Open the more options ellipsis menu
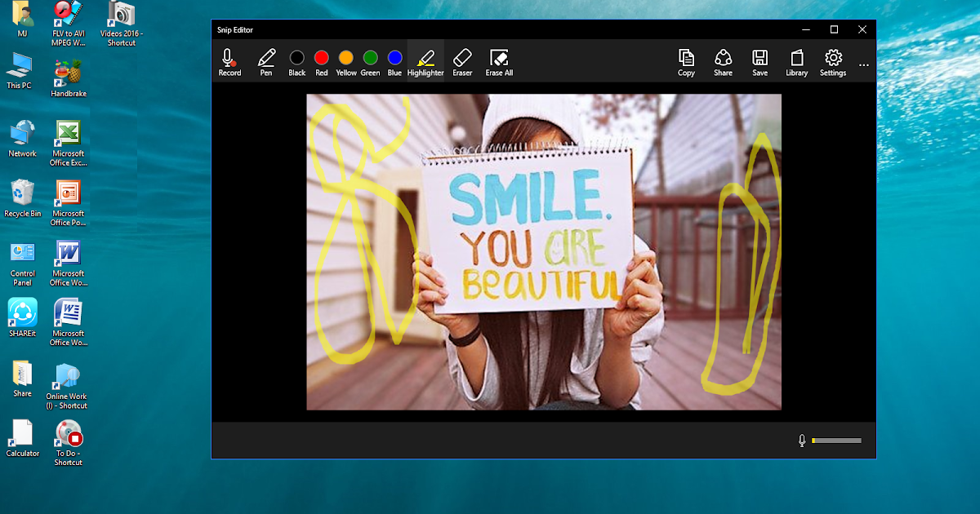The height and width of the screenshot is (514, 980). click(863, 64)
